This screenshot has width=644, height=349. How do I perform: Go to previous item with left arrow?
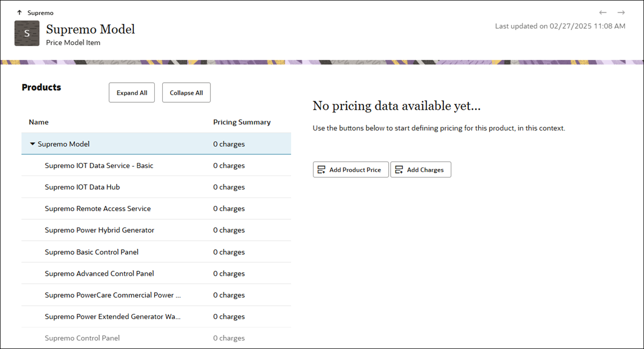point(603,13)
